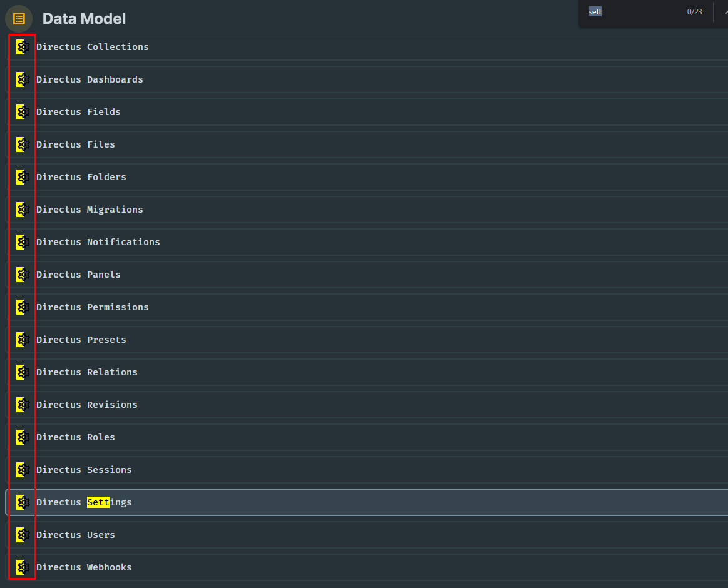The height and width of the screenshot is (588, 728).
Task: Open the Directus Panels collection
Action: pos(367,274)
